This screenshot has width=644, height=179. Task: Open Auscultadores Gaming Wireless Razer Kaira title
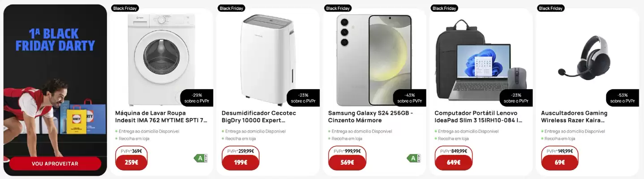tap(574, 117)
